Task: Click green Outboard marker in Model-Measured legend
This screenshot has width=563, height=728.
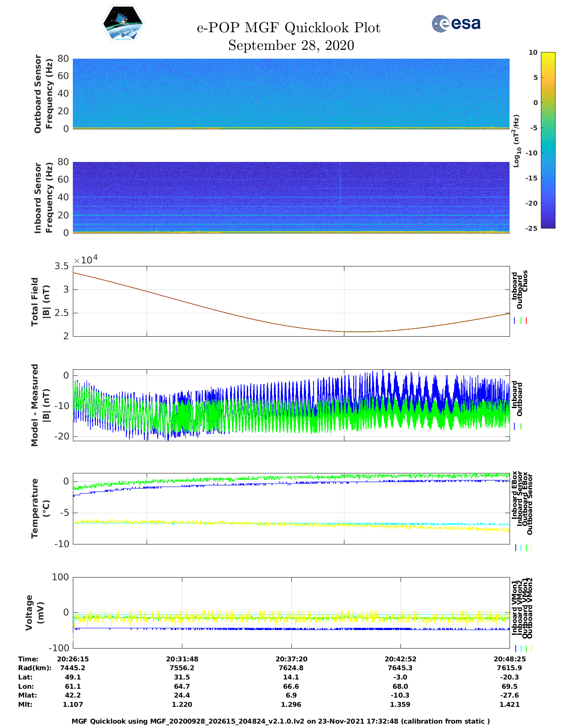Action: click(521, 427)
